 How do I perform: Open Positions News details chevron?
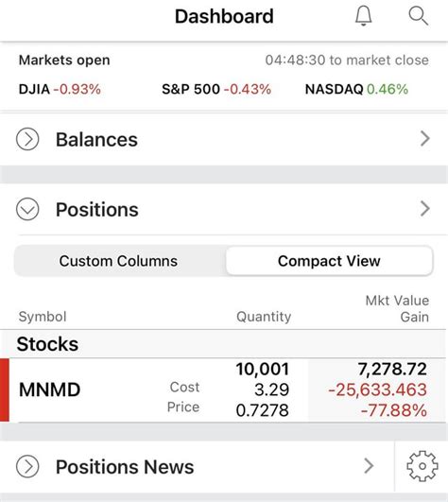(369, 466)
